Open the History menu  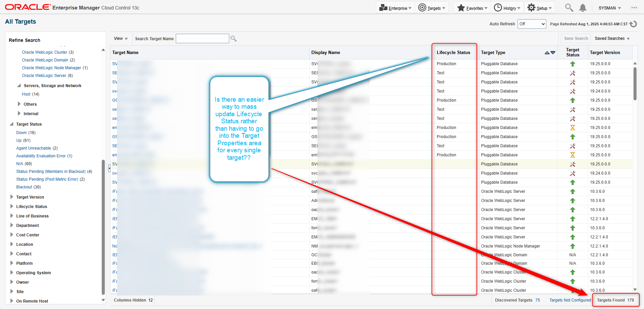click(507, 8)
